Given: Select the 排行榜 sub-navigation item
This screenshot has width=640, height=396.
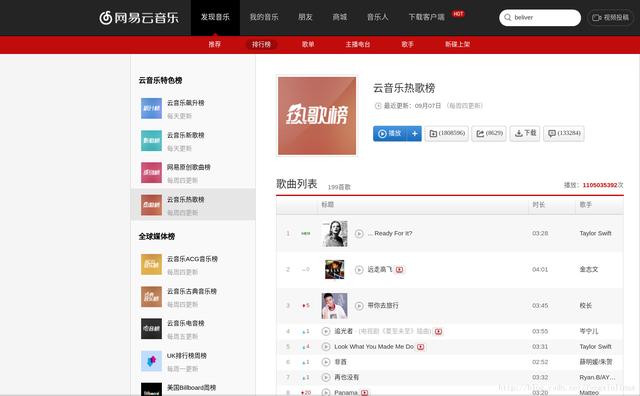Looking at the screenshot, I should point(261,44).
